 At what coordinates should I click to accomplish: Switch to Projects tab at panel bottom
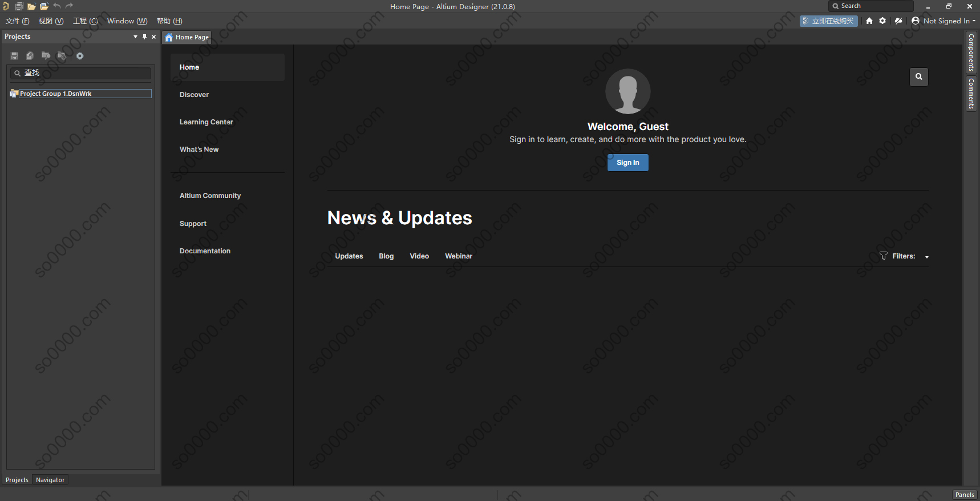tap(17, 480)
